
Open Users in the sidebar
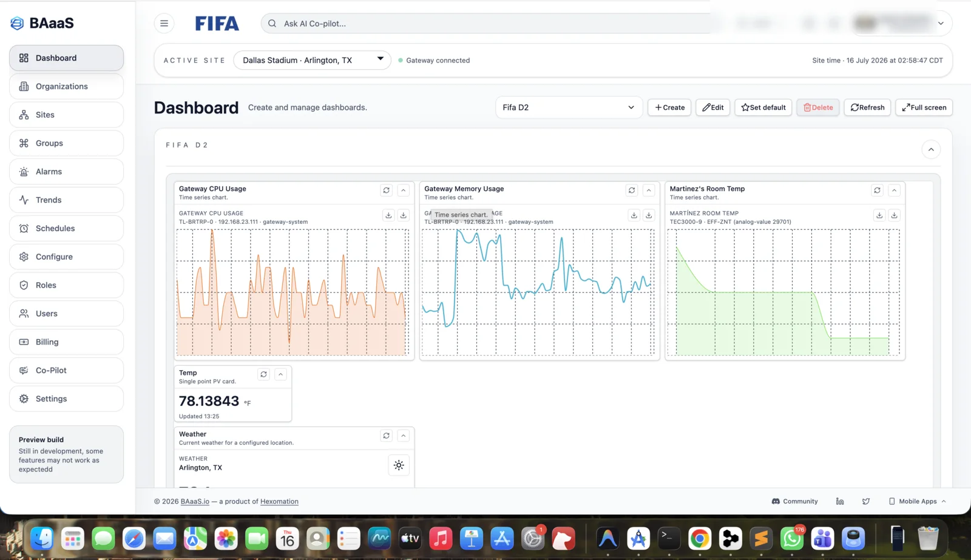(x=66, y=314)
